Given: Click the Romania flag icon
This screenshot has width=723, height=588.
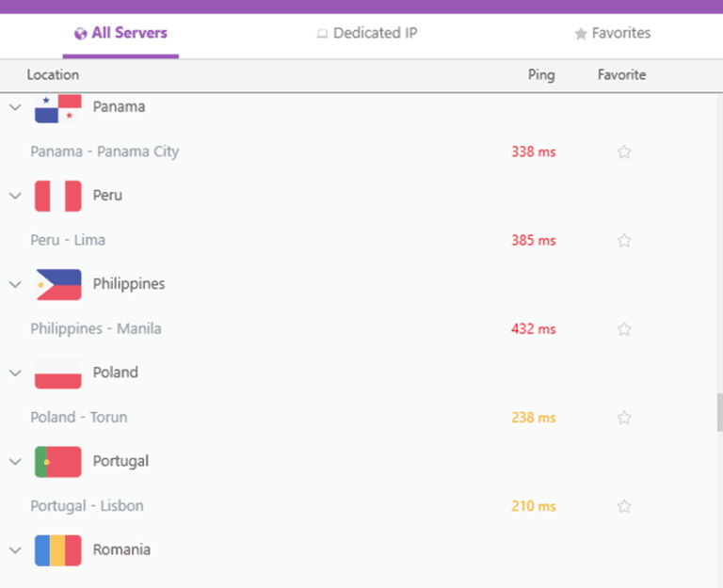Looking at the screenshot, I should click(57, 549).
